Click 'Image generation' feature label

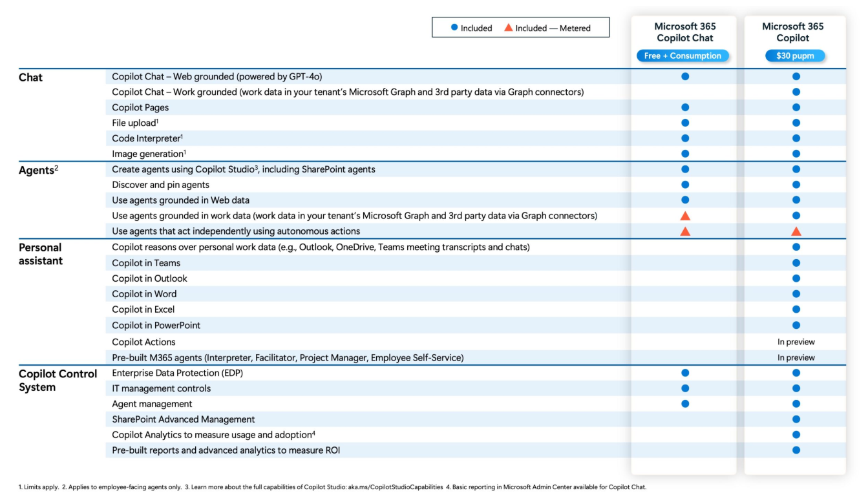(x=149, y=154)
